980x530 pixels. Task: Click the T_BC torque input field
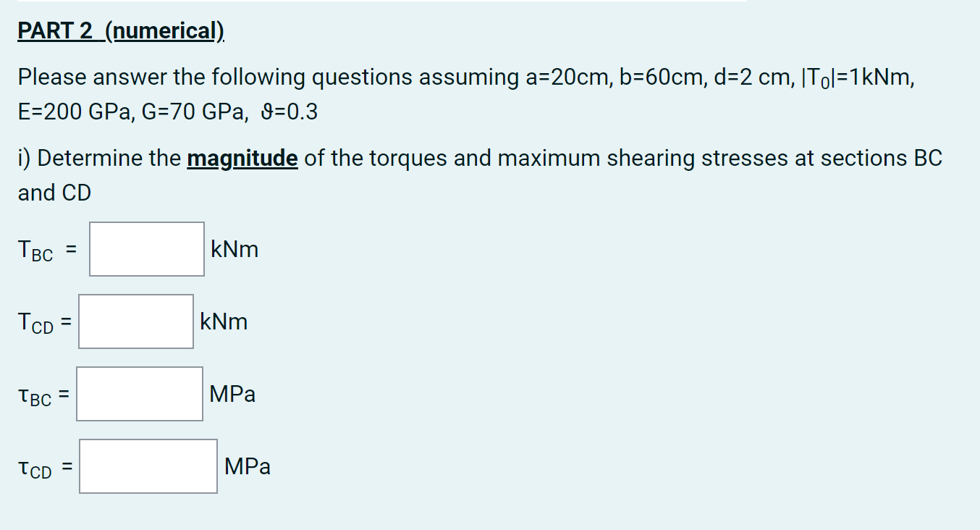(x=145, y=248)
